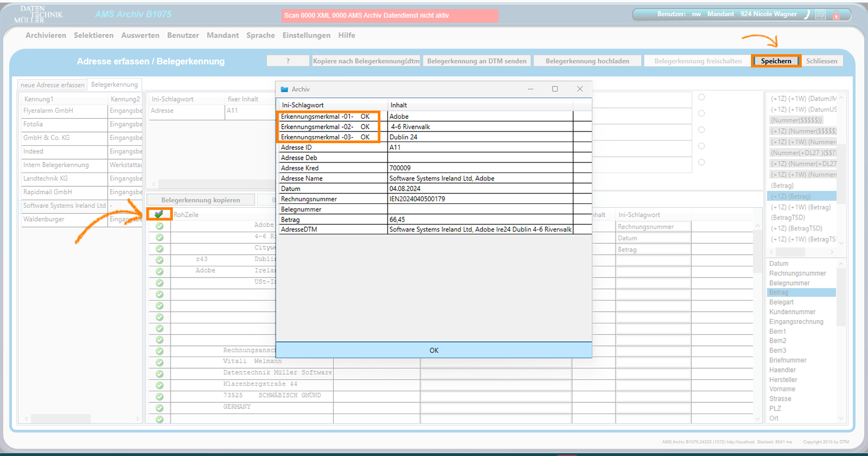Screen dimensions: 868x456
Task: Confirm Archiv dialog with OK button
Action: coord(433,350)
